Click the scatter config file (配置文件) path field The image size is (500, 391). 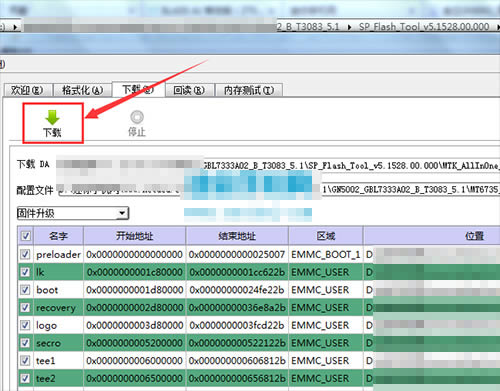(278, 190)
